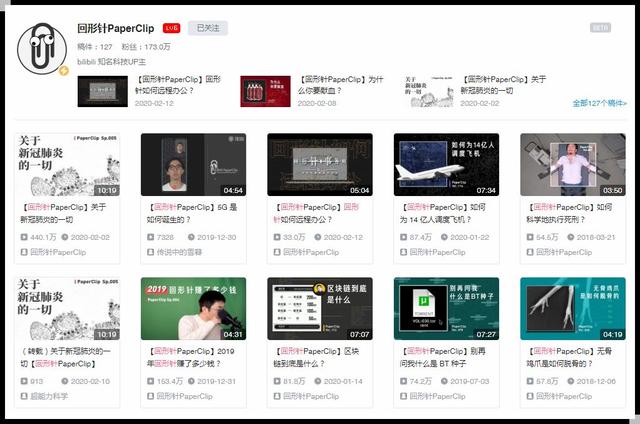Play the first-row 新冠肺炎 video thumbnail 10:19
This screenshot has height=424, width=640.
pos(67,164)
